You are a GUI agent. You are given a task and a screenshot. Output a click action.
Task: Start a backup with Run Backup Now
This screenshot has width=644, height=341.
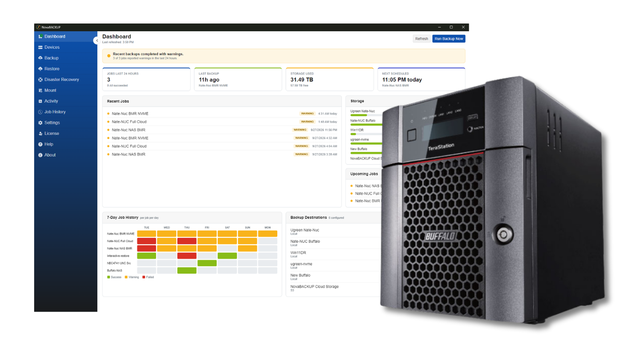pos(449,39)
